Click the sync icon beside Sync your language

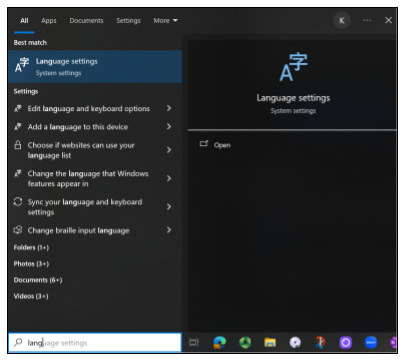pyautogui.click(x=18, y=202)
